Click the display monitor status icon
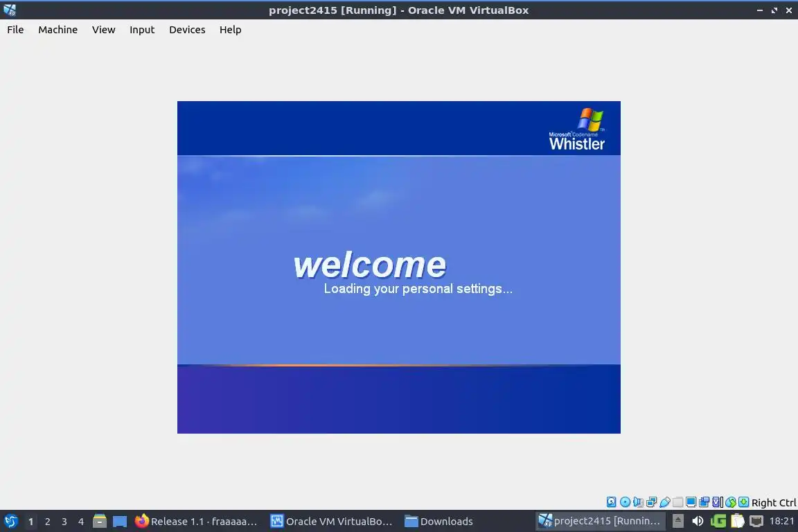The image size is (798, 532). 691,502
